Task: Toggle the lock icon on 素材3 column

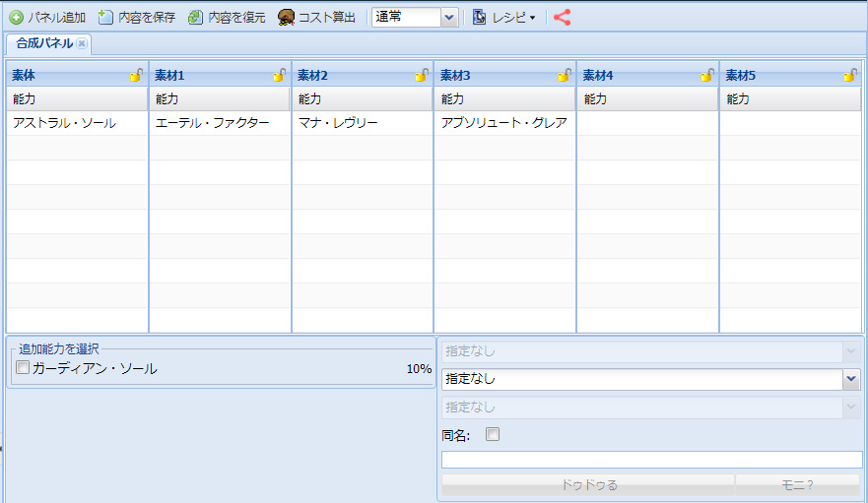Action: [x=565, y=75]
